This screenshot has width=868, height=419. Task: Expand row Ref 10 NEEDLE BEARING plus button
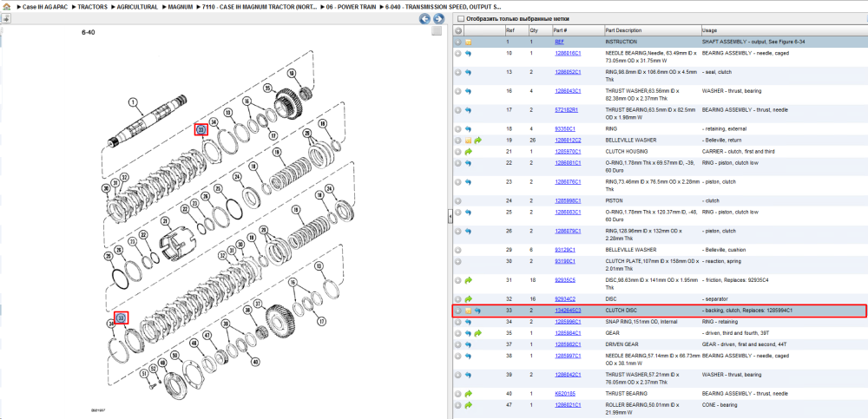pyautogui.click(x=458, y=53)
